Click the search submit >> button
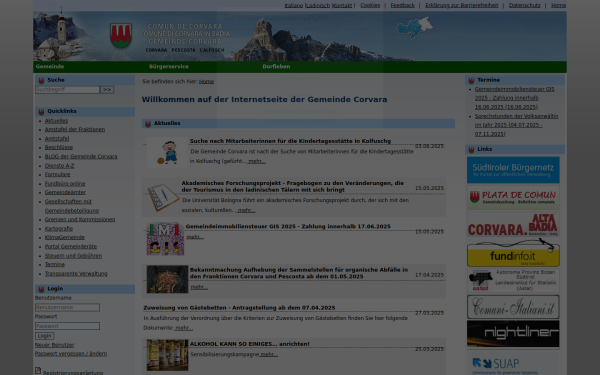Viewport: 600px width, 375px height. [107, 90]
